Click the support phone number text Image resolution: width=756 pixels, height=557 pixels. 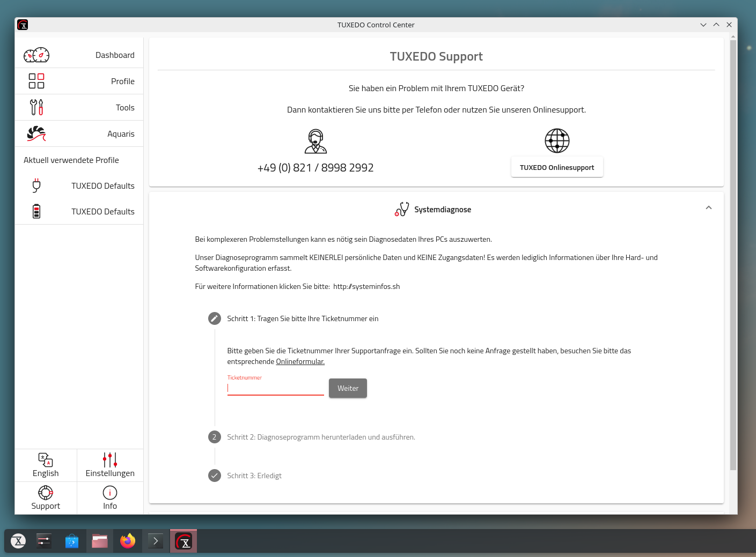(x=315, y=168)
